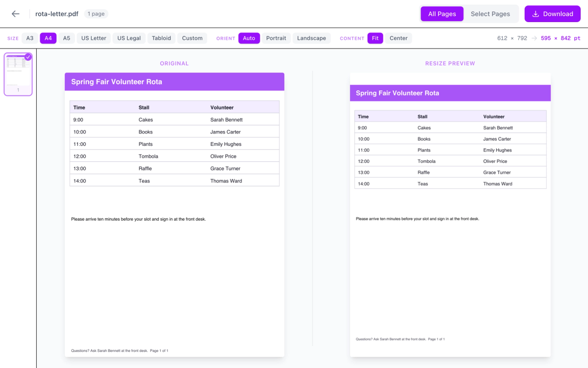Click the ORIENT label in options bar

[x=226, y=38]
